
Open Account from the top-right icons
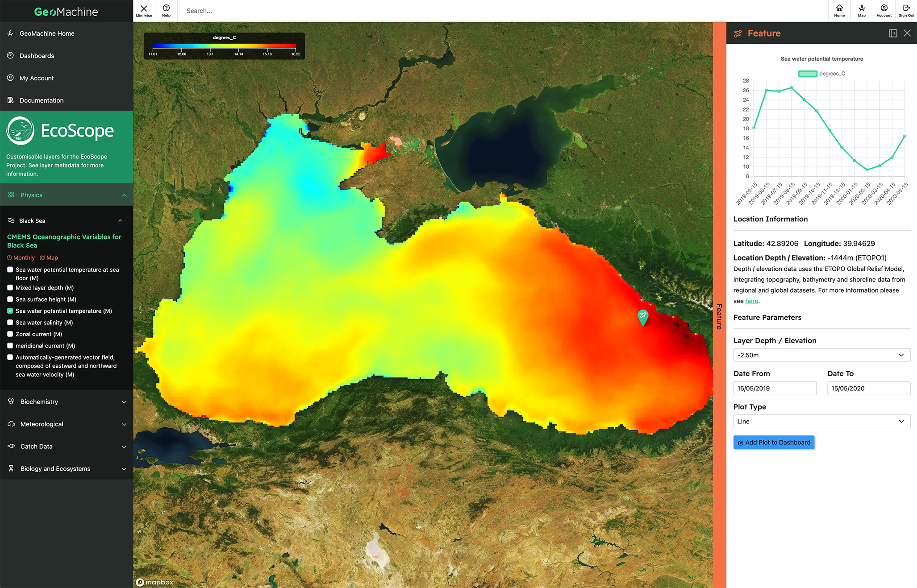884,10
